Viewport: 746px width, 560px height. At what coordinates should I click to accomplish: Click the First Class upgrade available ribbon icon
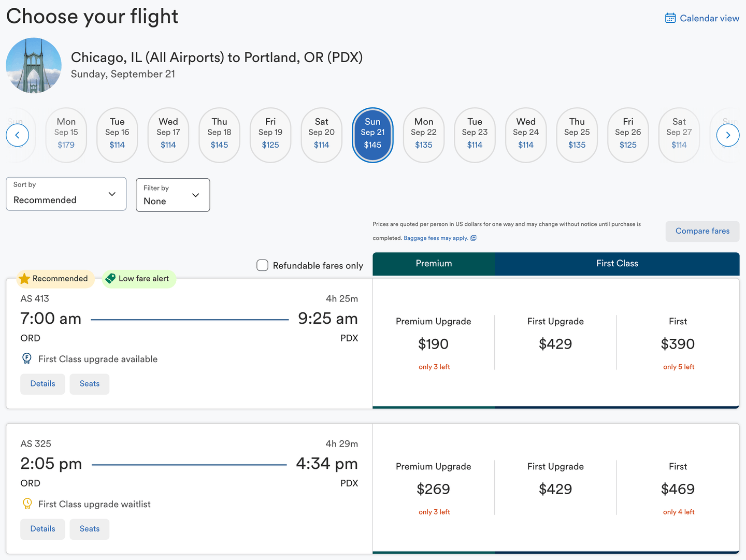(x=27, y=358)
